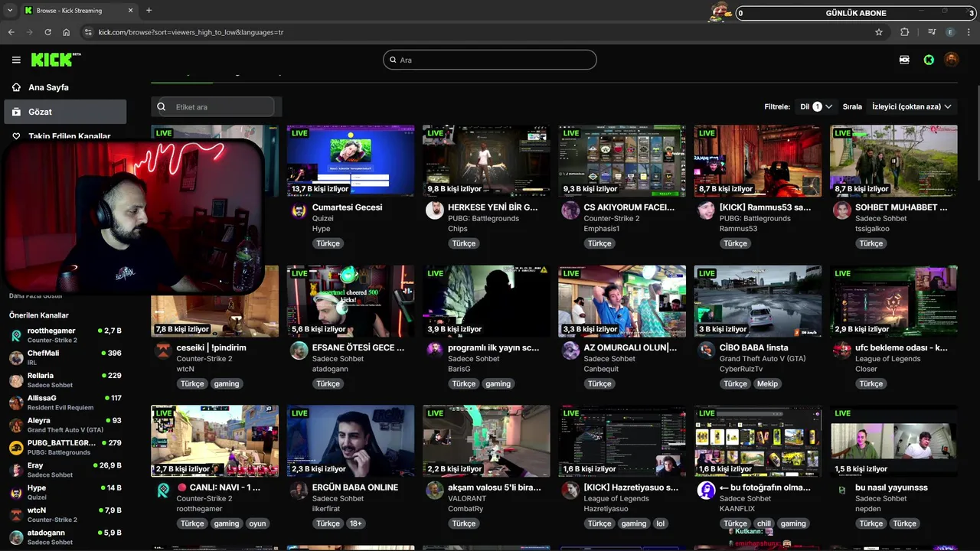Open Eray in recommended channels
Image resolution: width=980 pixels, height=551 pixels.
(x=65, y=470)
